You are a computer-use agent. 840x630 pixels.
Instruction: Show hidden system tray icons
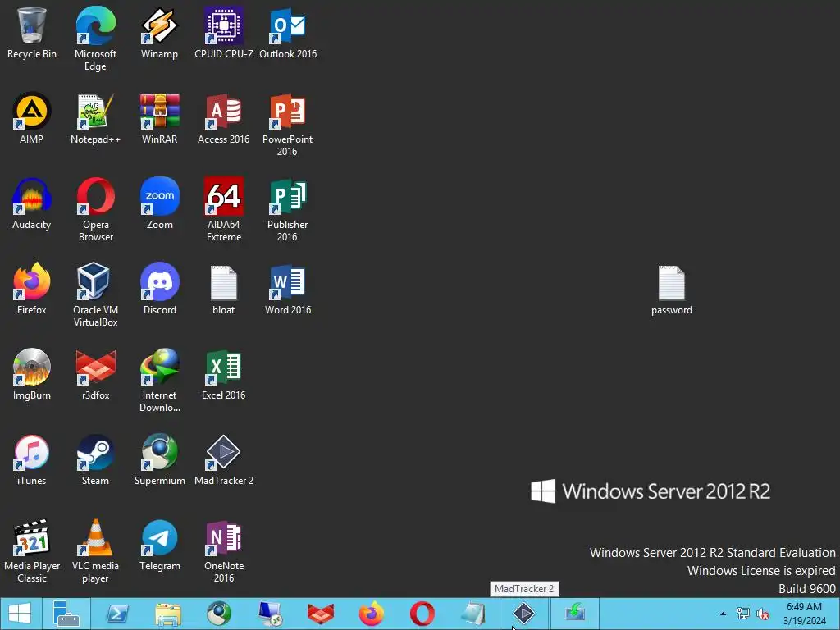click(723, 614)
